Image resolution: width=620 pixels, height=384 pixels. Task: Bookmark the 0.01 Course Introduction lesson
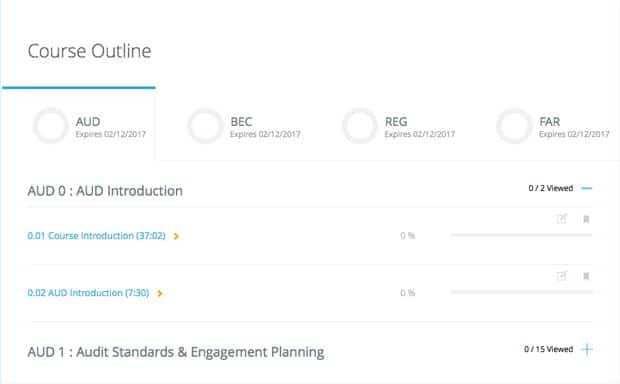pyautogui.click(x=586, y=219)
